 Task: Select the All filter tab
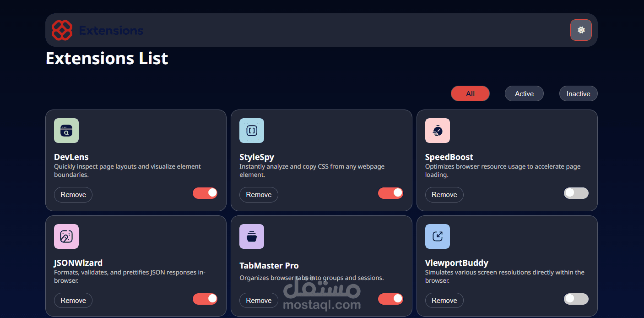470,93
